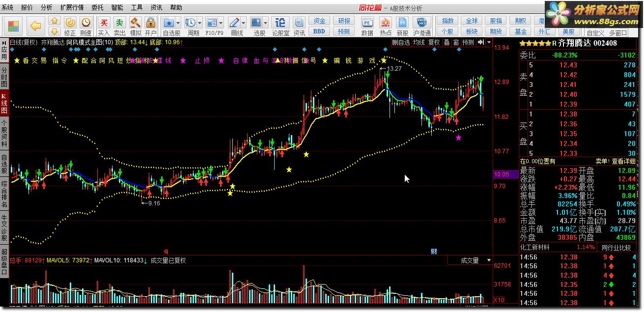Switch to the 综合排名 sidebar tab
The image size is (644, 312).
pos(4,194)
